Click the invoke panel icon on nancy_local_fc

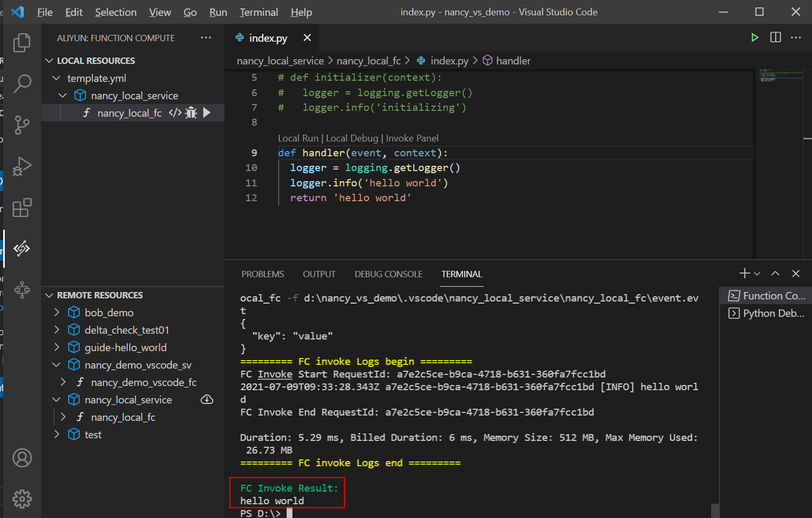175,113
